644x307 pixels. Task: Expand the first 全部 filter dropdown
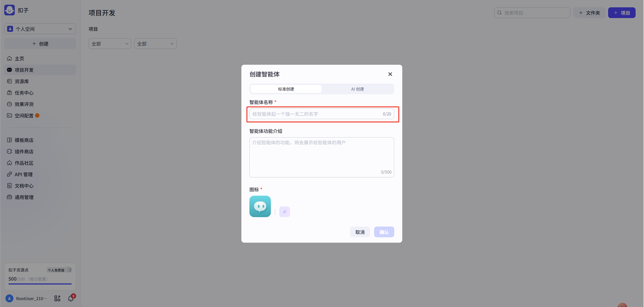(110, 44)
